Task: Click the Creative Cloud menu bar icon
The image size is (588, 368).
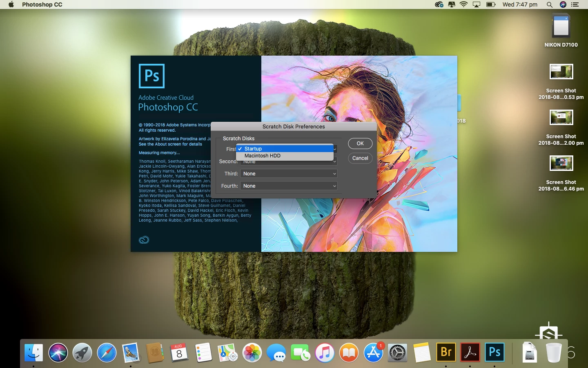Action: point(439,4)
